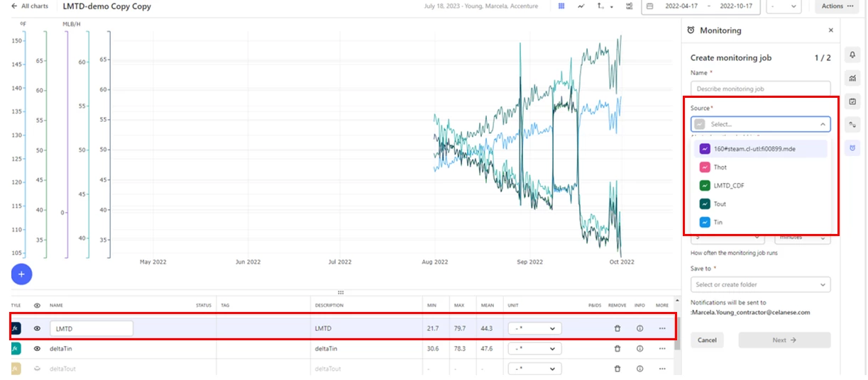Delete the LMTD row with trash icon
The image size is (868, 380).
(617, 328)
